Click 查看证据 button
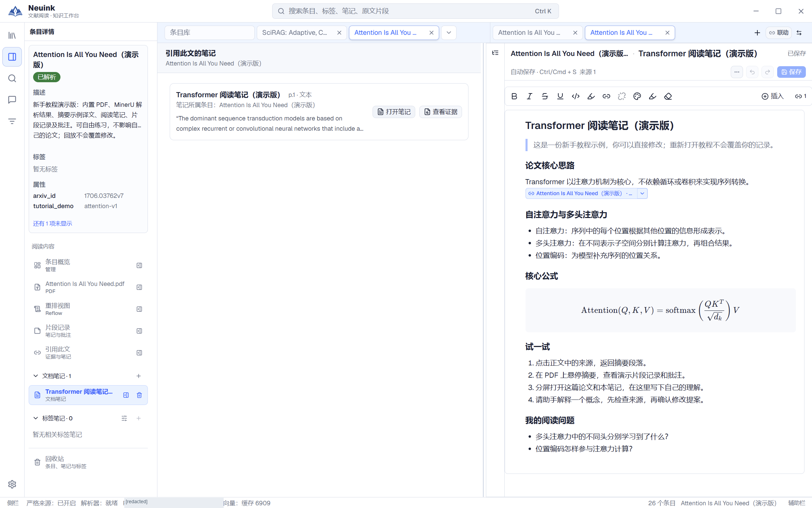 point(440,112)
